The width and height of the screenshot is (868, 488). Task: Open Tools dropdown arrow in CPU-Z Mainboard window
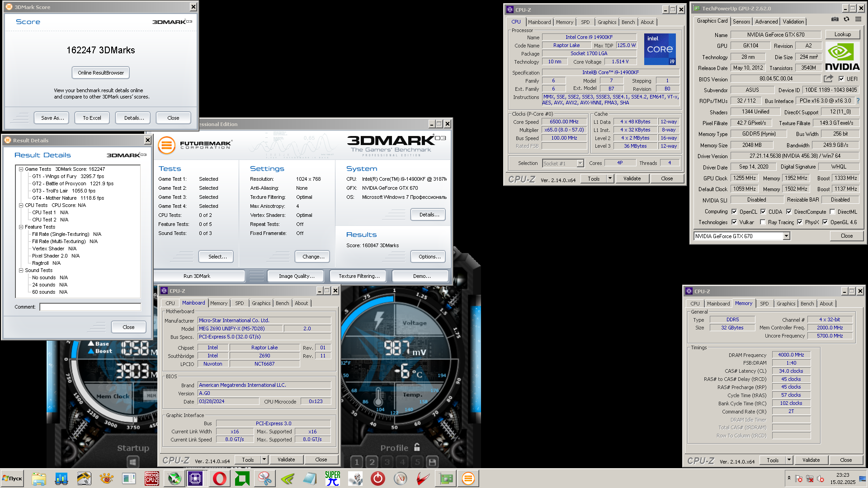[x=264, y=460]
